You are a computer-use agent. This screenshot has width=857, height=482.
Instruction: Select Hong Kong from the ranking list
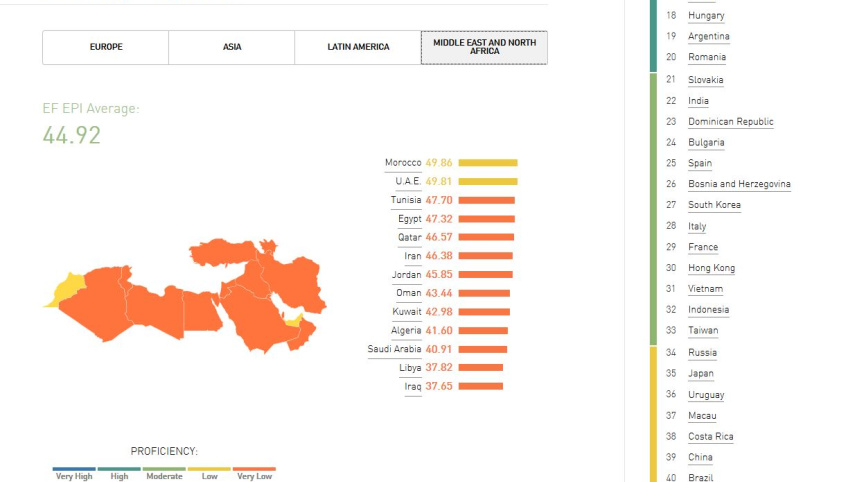point(711,268)
